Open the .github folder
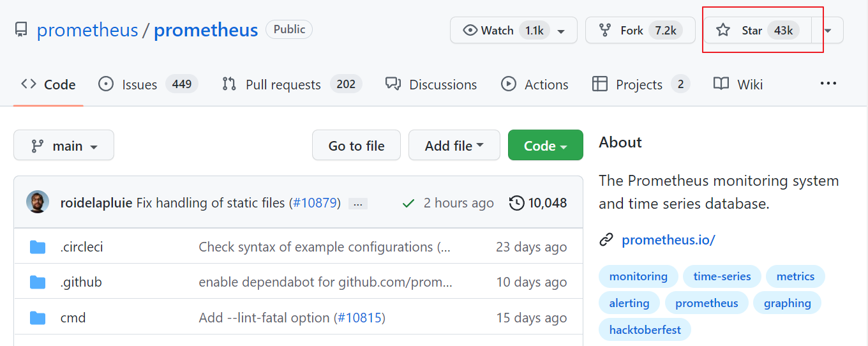The image size is (868, 346). click(81, 282)
